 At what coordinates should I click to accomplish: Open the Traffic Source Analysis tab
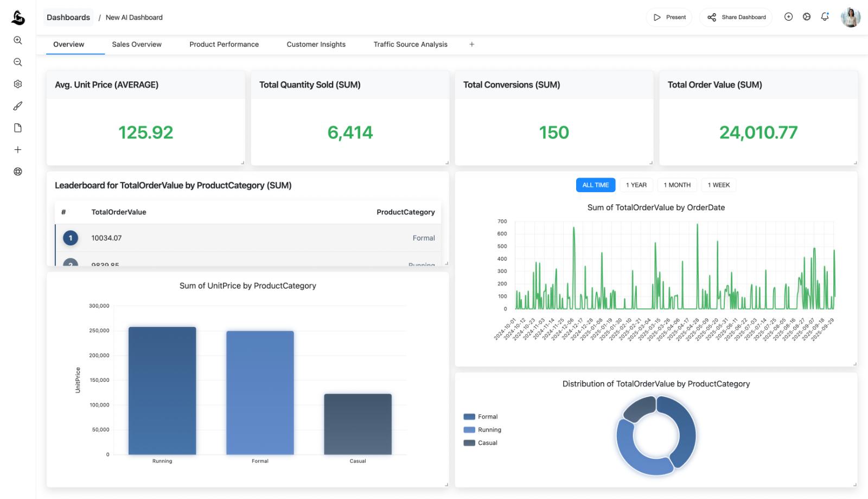click(x=410, y=45)
